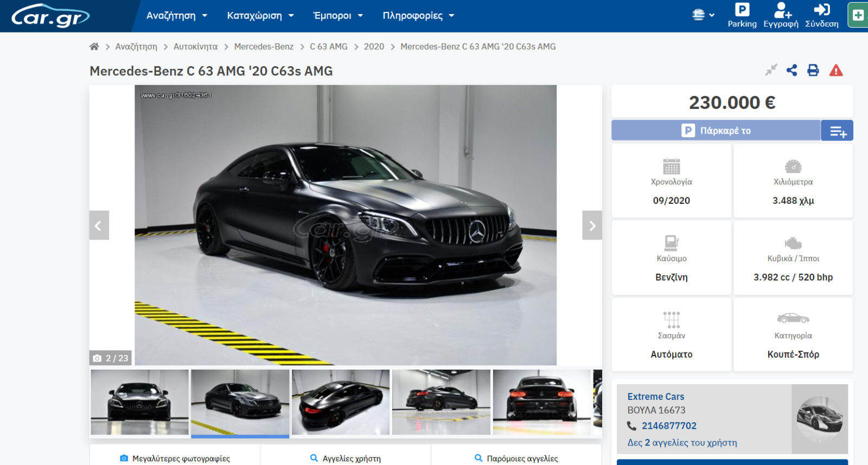Click the Σασμάν gearbox icon

(x=672, y=320)
